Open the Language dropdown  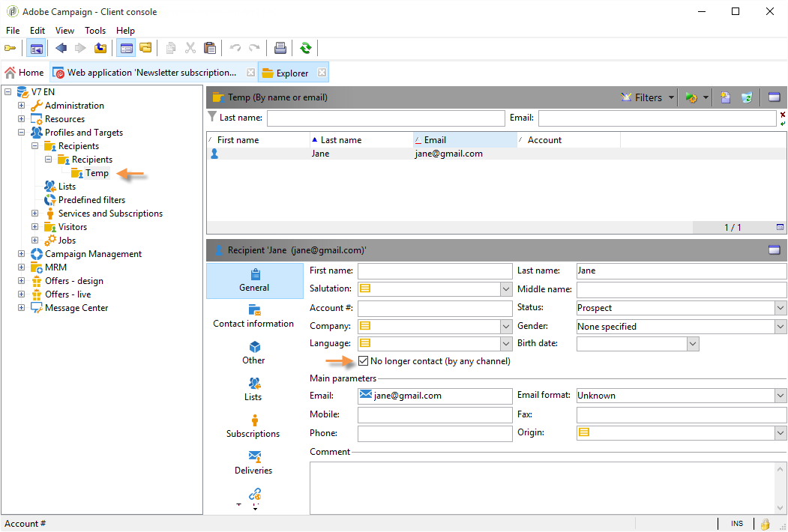click(506, 344)
